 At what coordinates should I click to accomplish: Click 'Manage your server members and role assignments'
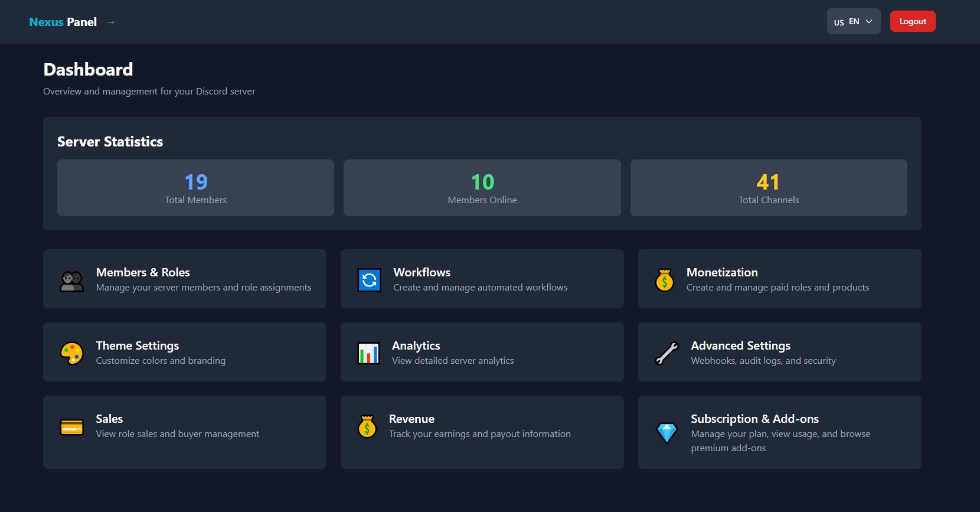[204, 288]
